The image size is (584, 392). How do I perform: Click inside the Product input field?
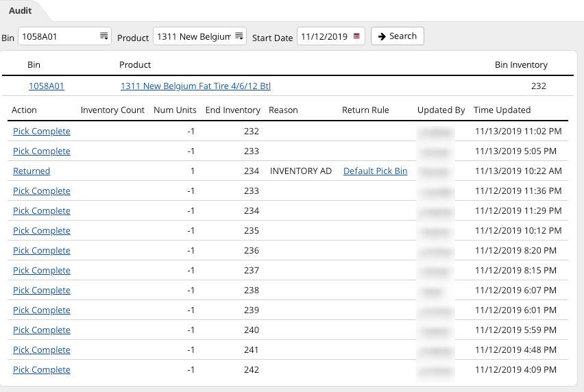193,36
